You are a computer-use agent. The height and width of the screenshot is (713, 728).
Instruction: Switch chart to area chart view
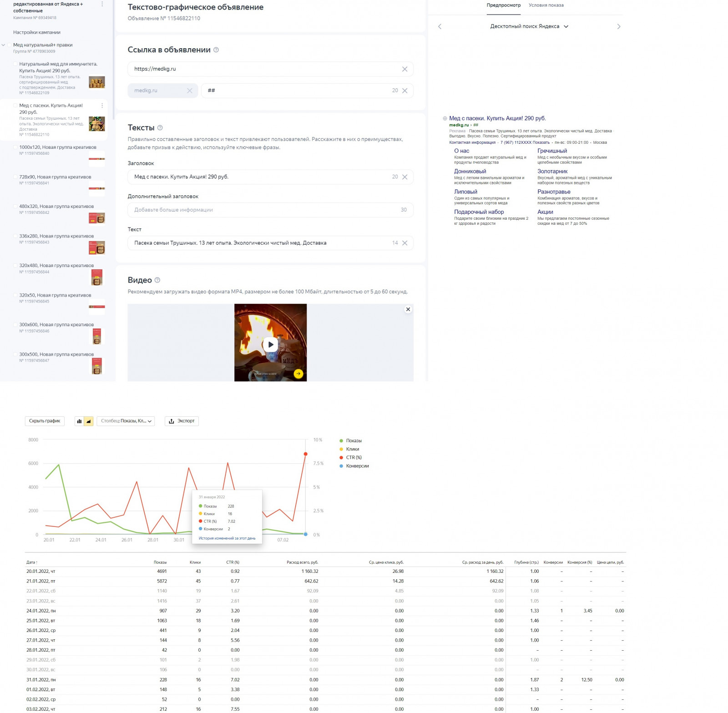point(89,421)
